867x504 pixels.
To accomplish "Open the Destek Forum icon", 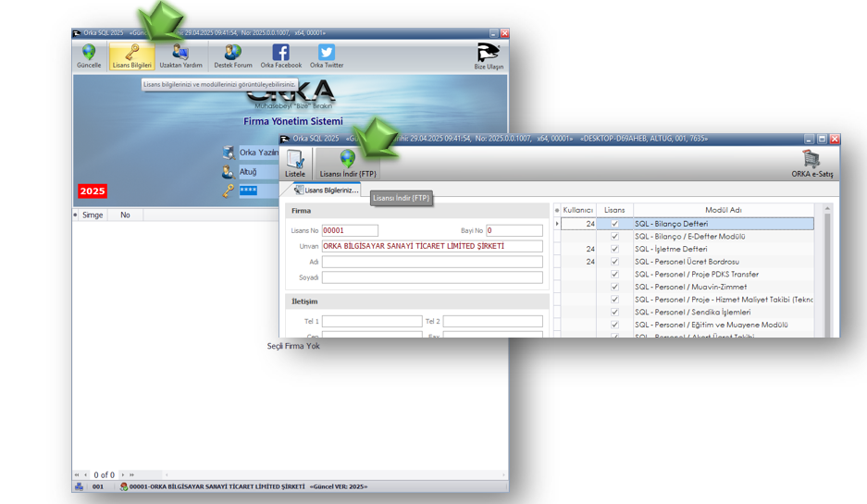I will click(233, 55).
